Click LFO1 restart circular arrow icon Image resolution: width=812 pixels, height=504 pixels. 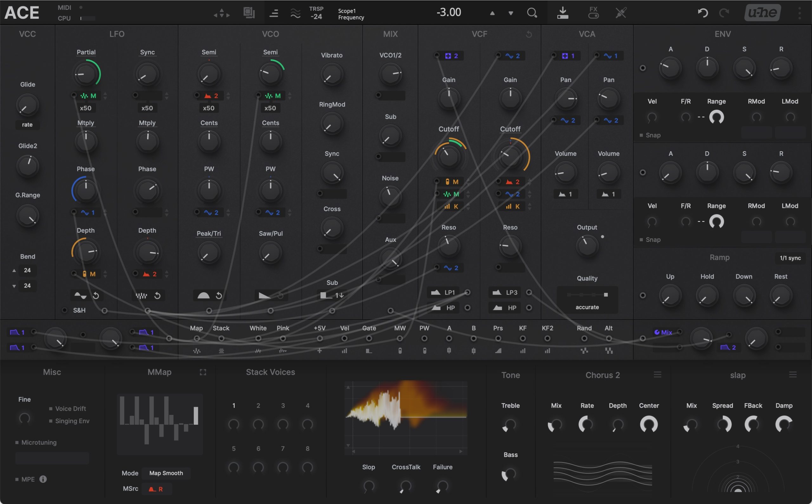(96, 296)
